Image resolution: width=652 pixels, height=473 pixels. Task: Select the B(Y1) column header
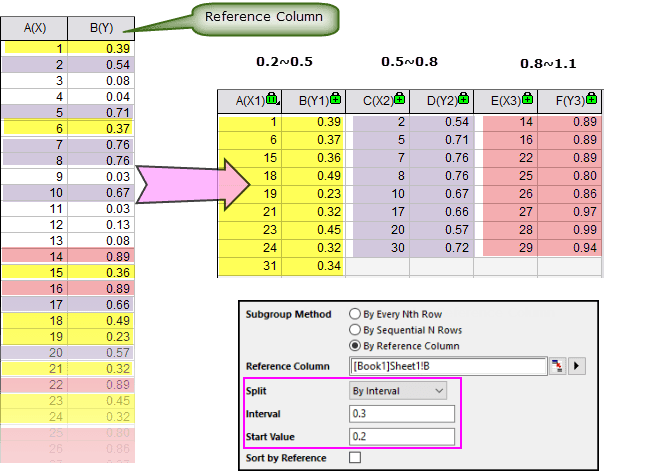click(314, 101)
